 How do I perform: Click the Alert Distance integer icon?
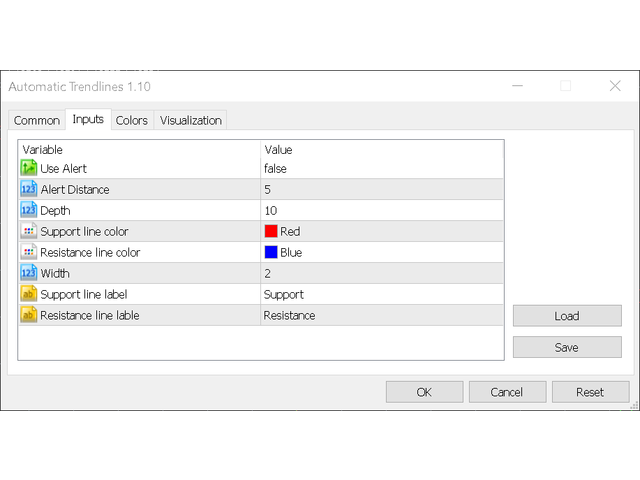[x=29, y=189]
